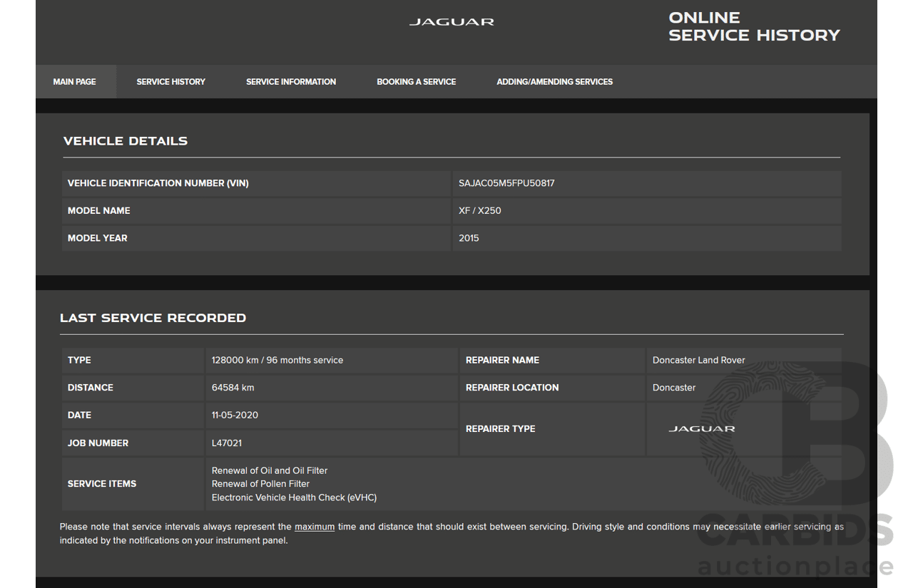Open Adding/Amending Services tab
This screenshot has height=588, width=913.
[x=555, y=82]
